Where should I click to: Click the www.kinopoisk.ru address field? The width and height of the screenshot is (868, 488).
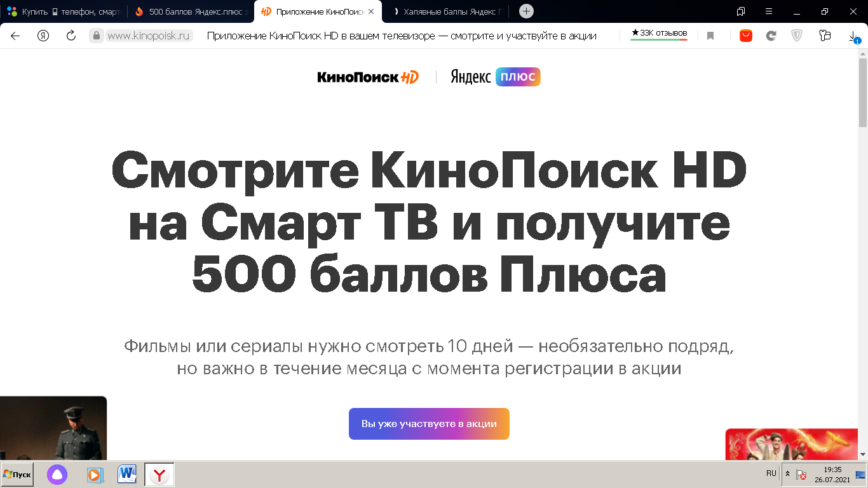point(149,36)
